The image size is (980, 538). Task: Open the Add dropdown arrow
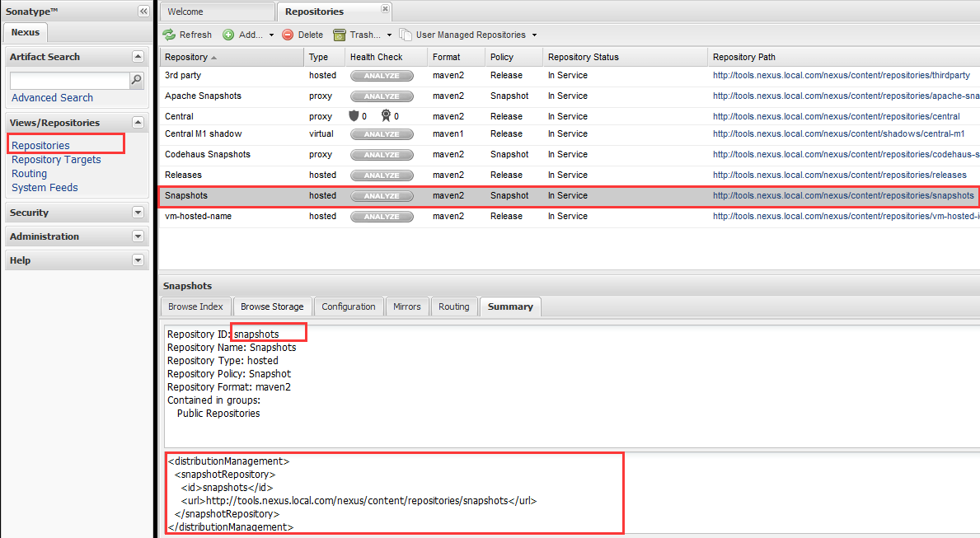click(271, 35)
